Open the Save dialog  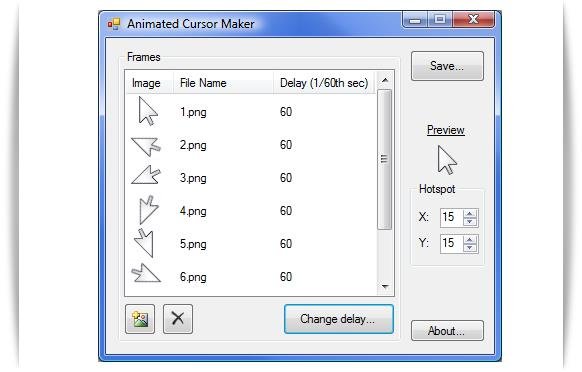447,66
